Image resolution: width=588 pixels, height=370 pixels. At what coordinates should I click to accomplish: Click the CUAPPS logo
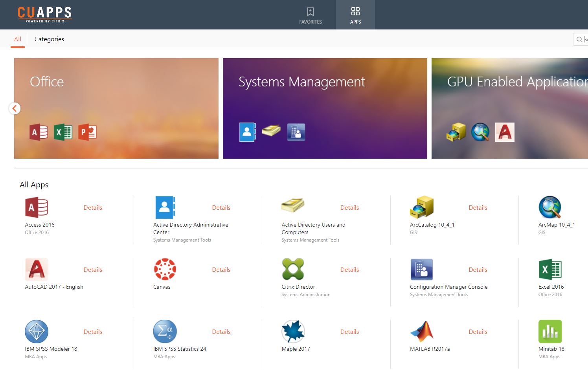45,14
